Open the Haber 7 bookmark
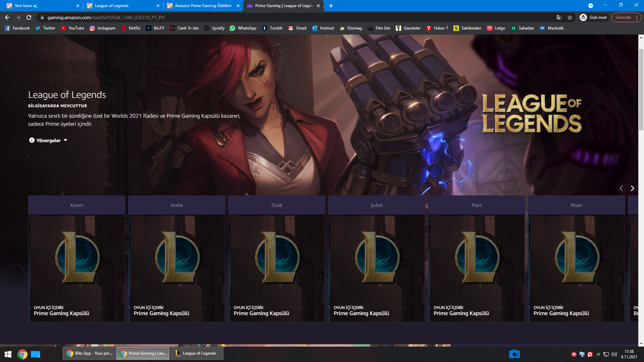Screen dimensions: 644x362 pos(437,28)
